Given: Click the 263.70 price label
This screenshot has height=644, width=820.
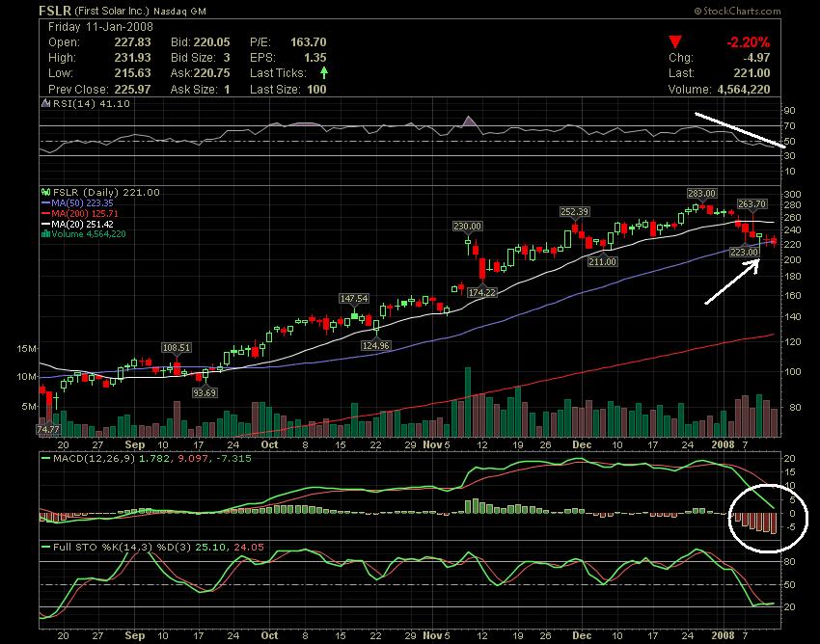Looking at the screenshot, I should [752, 203].
